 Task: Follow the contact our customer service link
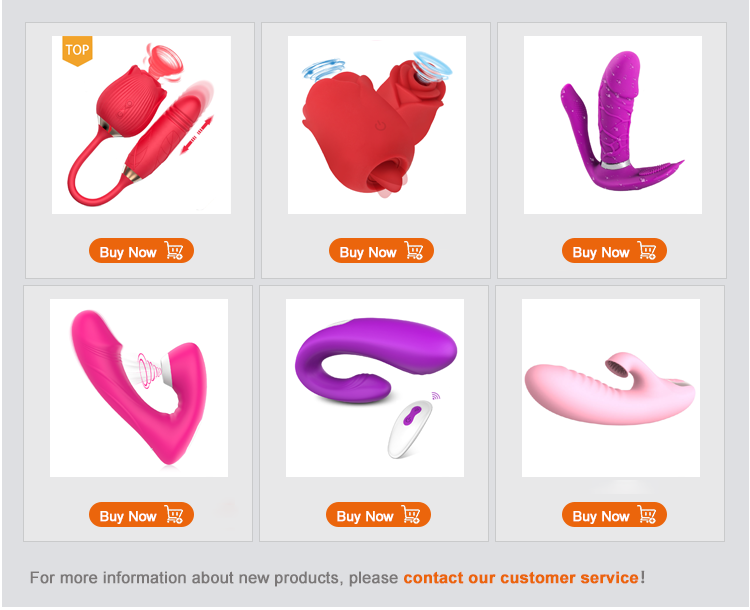coord(521,577)
